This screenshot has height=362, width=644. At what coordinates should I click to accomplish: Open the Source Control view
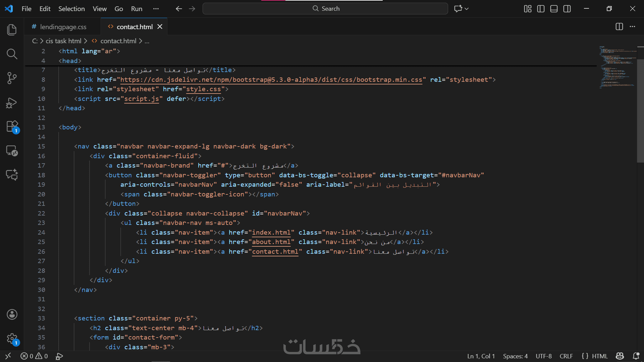click(12, 78)
